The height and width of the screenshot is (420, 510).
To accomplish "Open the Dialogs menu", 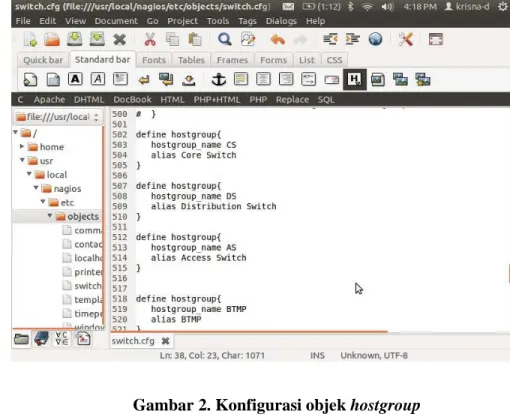I will 281,21.
